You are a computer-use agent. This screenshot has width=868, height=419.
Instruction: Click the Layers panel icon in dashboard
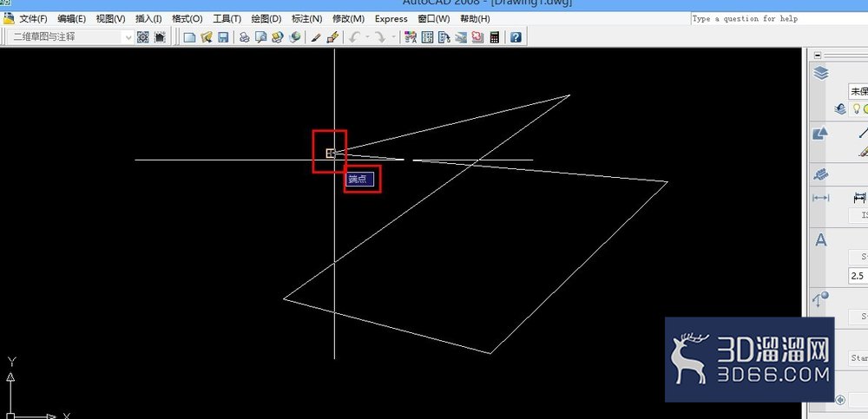[821, 73]
